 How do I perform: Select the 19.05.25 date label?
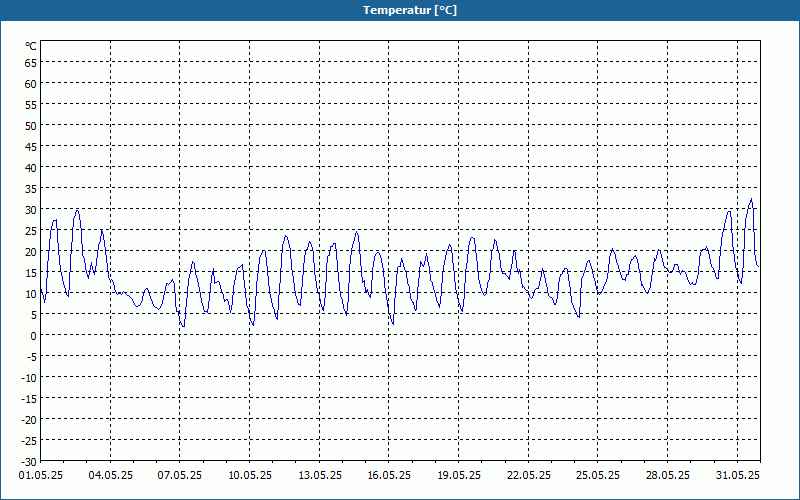coord(459,475)
